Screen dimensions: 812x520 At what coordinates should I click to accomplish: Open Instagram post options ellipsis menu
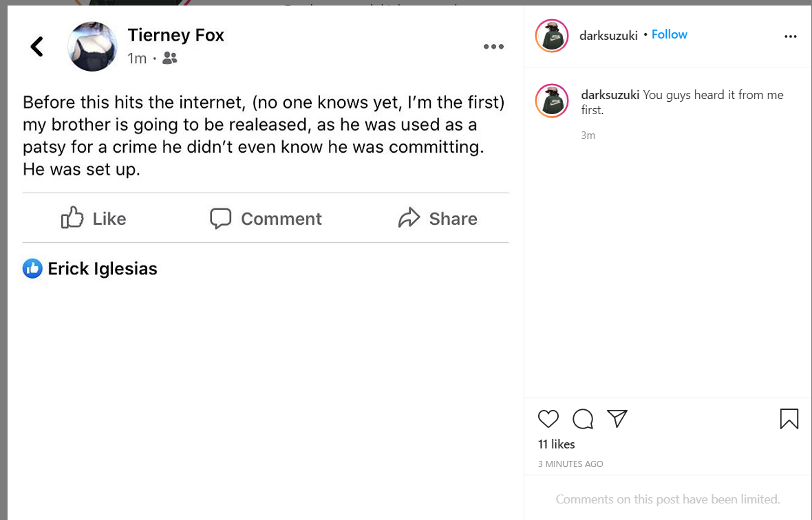(x=790, y=36)
